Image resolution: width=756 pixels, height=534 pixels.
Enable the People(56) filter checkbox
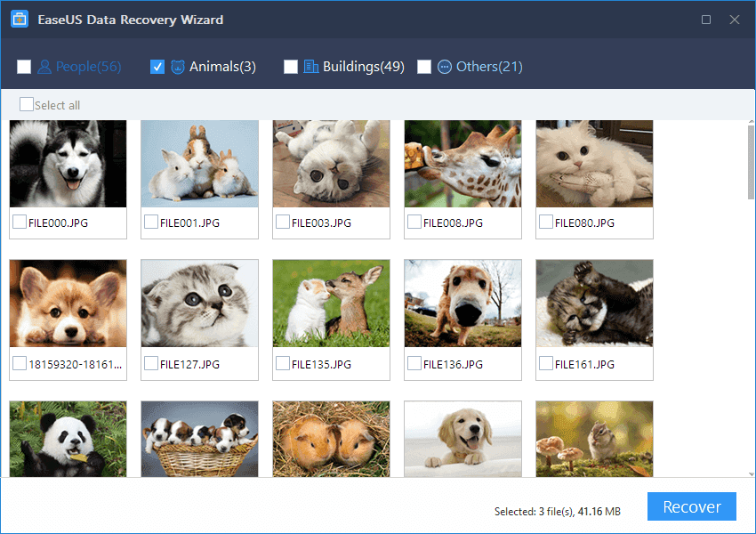(24, 66)
